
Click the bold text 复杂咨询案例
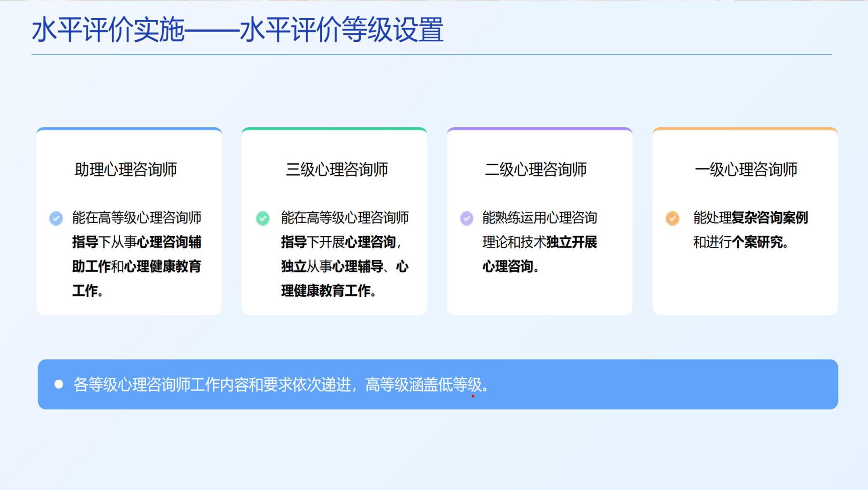(x=769, y=218)
